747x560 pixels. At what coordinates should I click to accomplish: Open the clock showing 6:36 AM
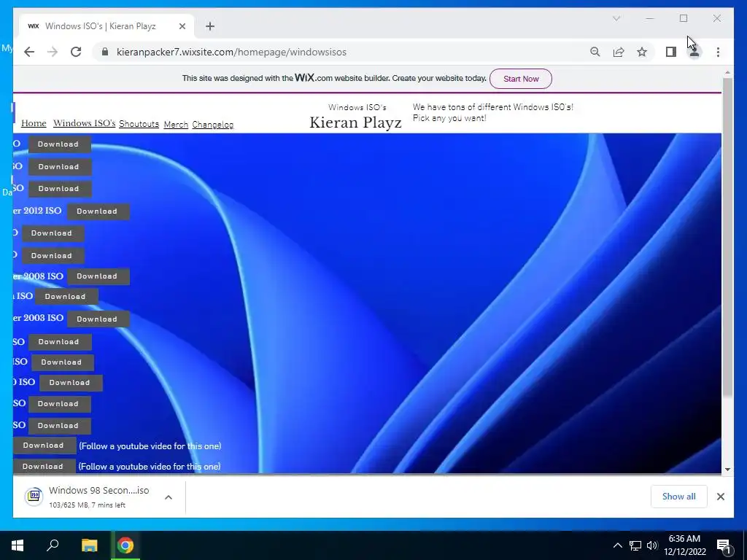tap(684, 545)
